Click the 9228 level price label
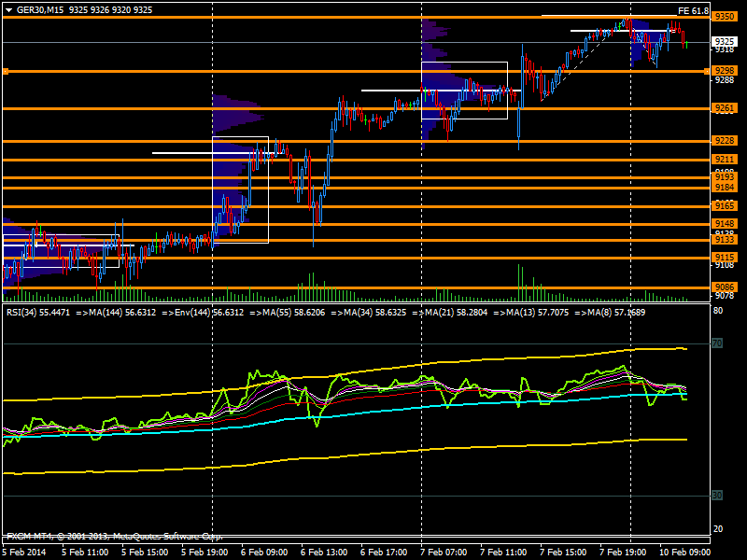The width and height of the screenshot is (747, 560). pos(724,140)
